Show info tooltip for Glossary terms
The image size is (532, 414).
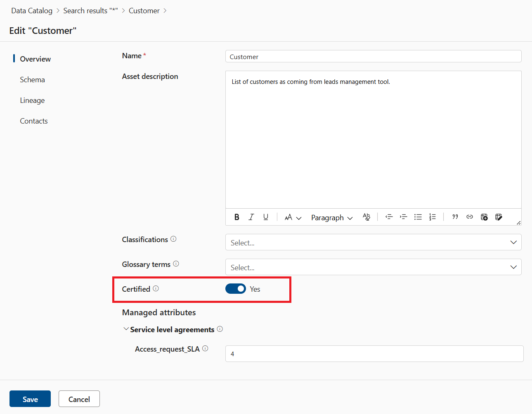point(176,264)
